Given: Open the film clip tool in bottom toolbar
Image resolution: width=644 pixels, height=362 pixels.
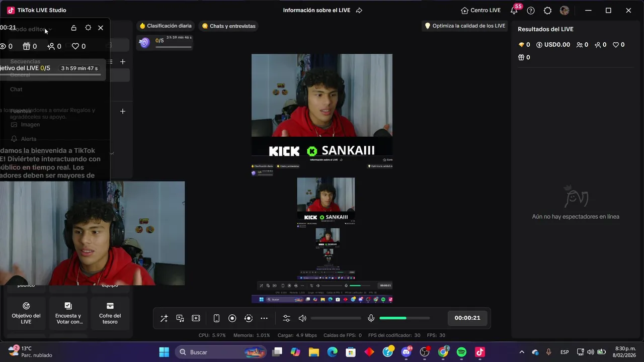Looking at the screenshot, I should point(196,318).
